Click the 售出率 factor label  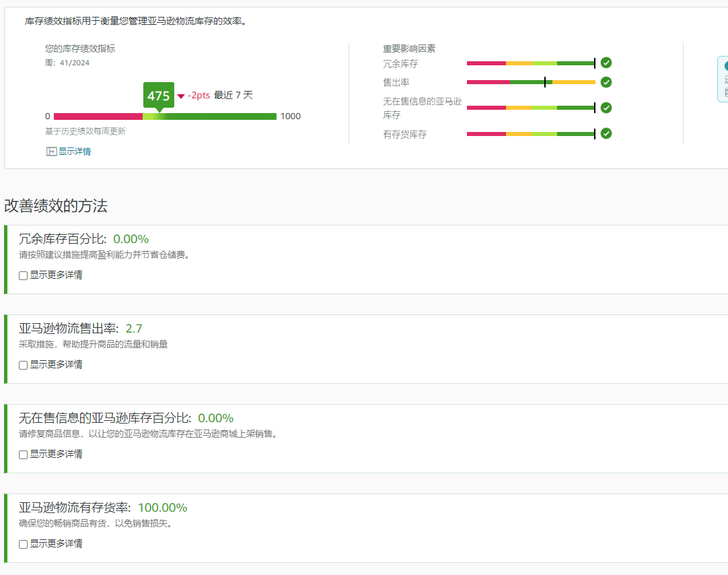tap(396, 83)
